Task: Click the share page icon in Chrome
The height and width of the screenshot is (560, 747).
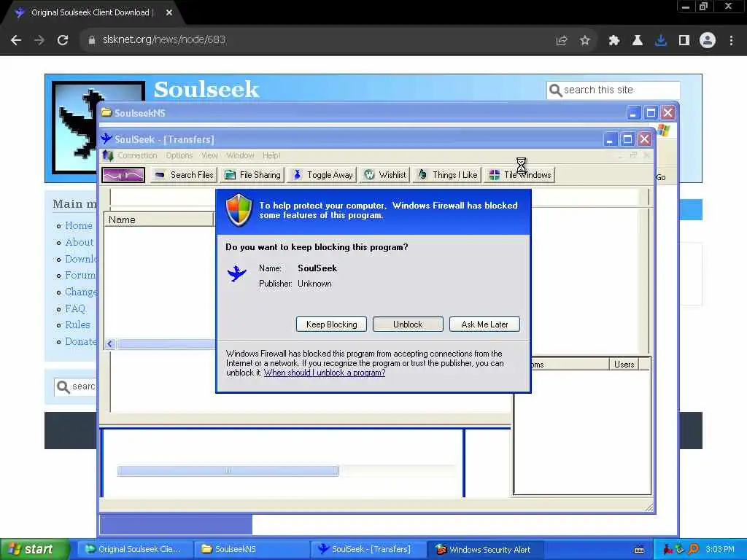Action: [x=562, y=41]
